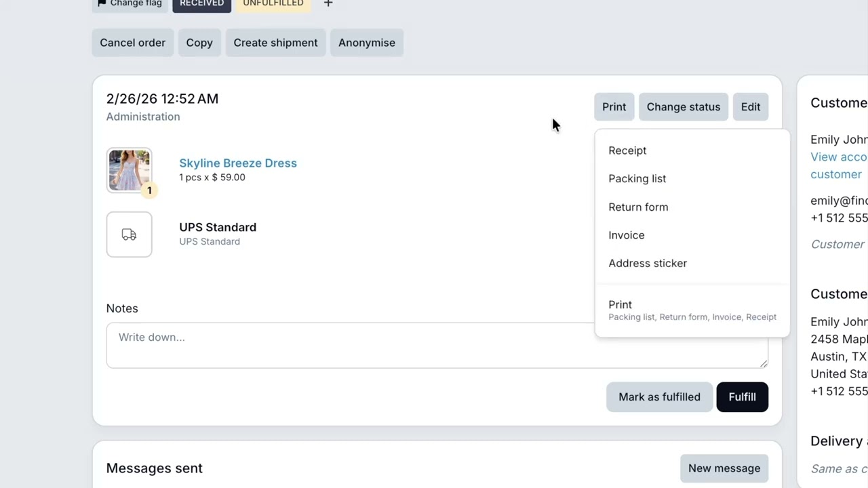
Task: Click the black Fulfill button
Action: (x=742, y=397)
